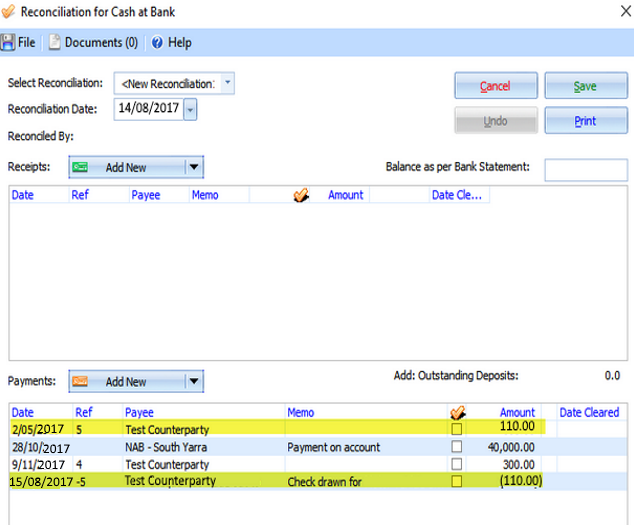Click the Documents page icon
The height and width of the screenshot is (525, 634).
[x=55, y=42]
